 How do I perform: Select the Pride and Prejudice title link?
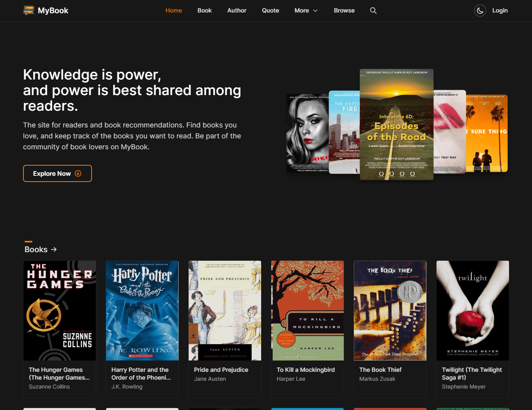pyautogui.click(x=221, y=370)
